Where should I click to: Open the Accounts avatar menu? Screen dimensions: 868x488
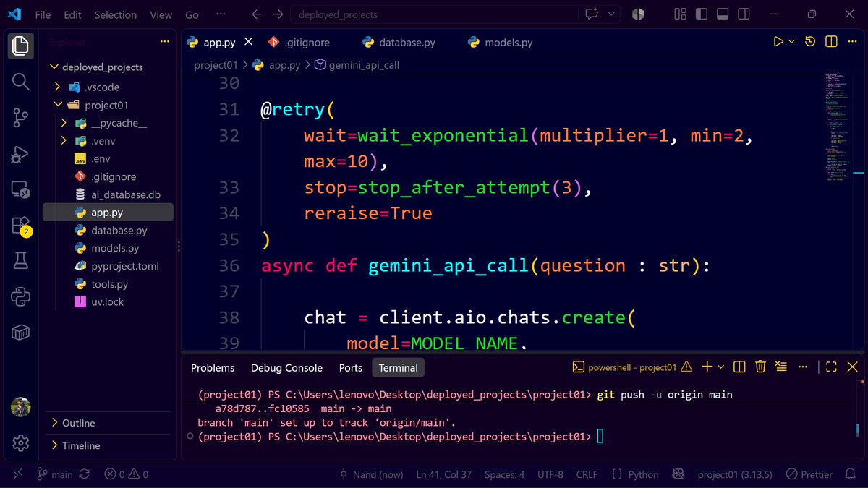pyautogui.click(x=20, y=407)
